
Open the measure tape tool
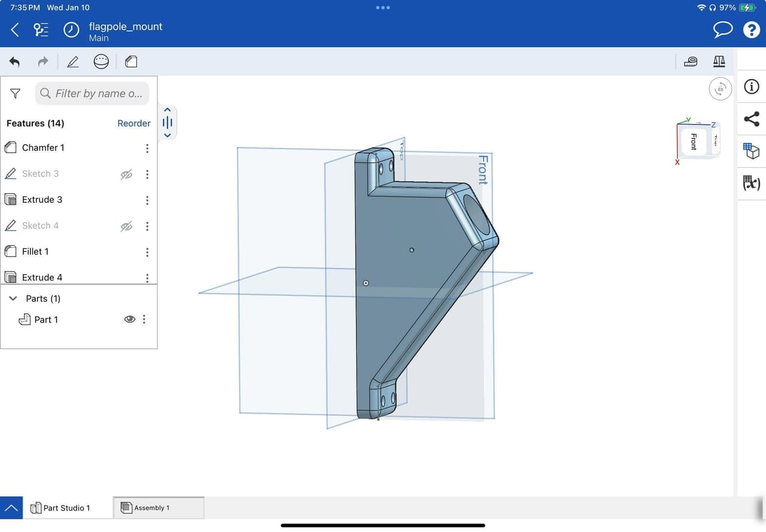tap(691, 62)
